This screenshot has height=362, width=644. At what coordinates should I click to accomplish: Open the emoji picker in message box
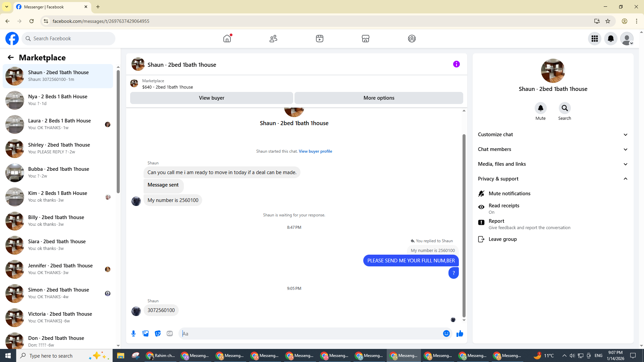(446, 333)
